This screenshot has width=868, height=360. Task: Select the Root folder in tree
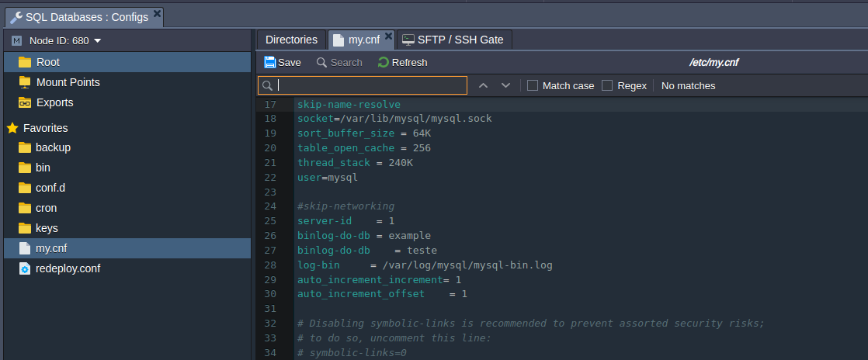[x=47, y=62]
